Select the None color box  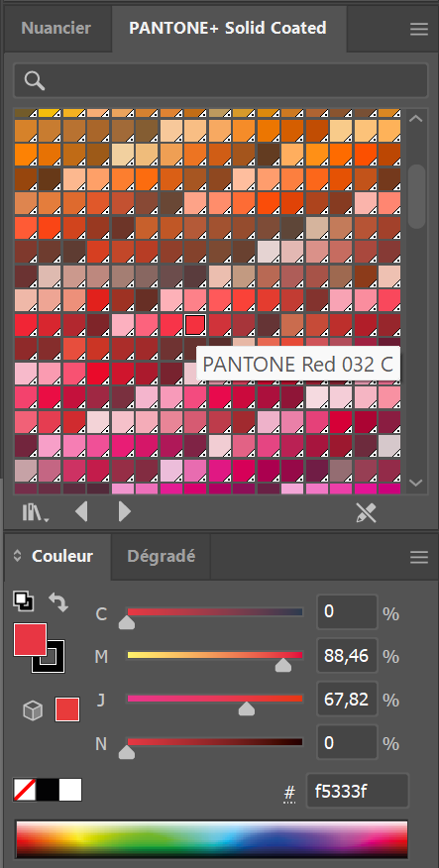point(25,790)
